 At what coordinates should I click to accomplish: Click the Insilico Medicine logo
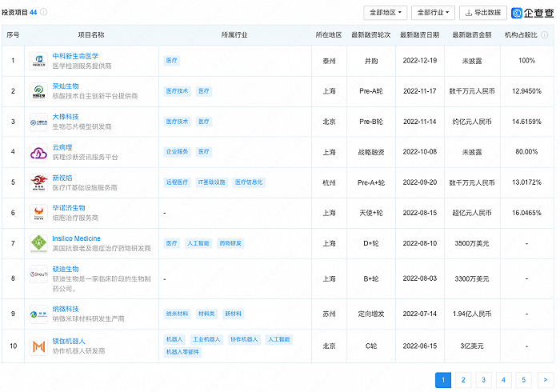39,243
